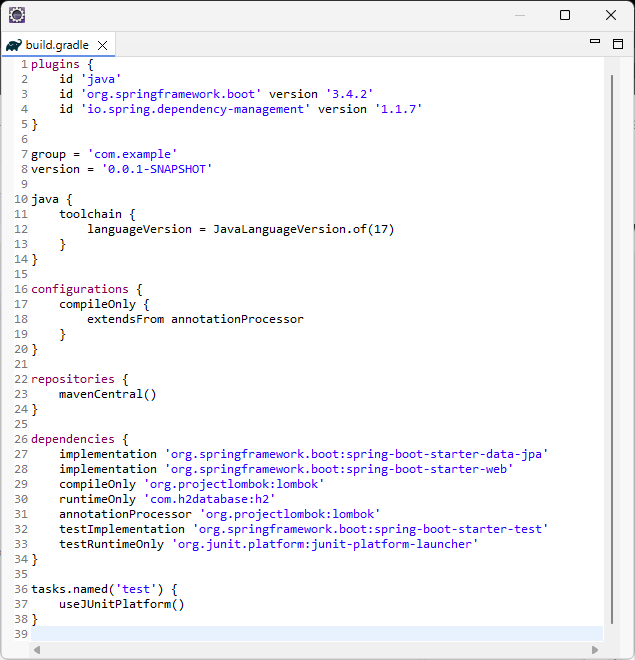635x660 pixels.
Task: Click the 'java' plugin id string
Action: tap(101, 79)
